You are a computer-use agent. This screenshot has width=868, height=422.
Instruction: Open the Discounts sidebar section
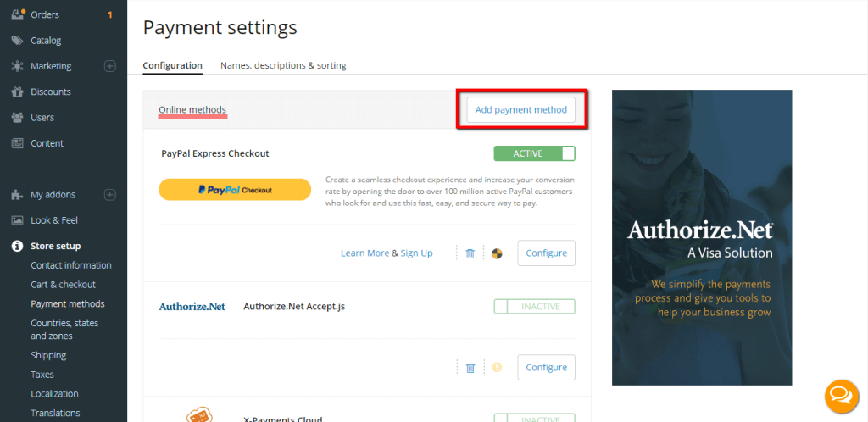(51, 92)
